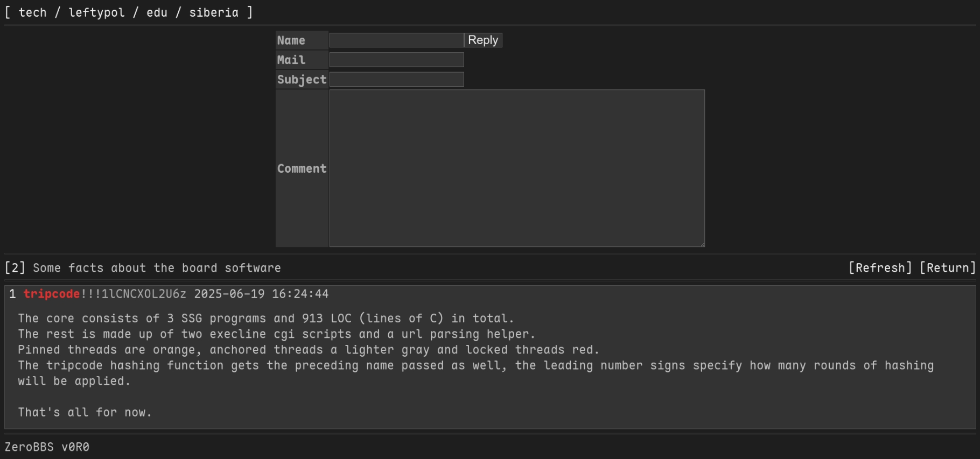Click the red tripcode poster name
The height and width of the screenshot is (459, 980).
(x=52, y=294)
